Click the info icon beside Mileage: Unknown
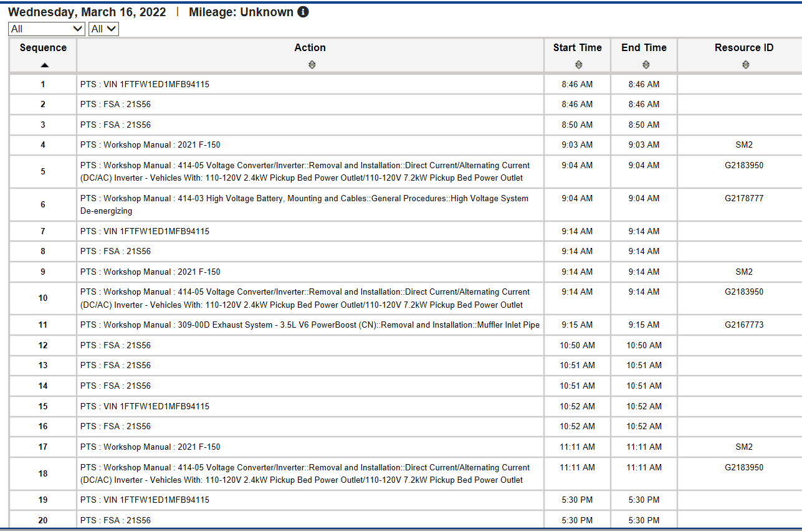 303,12
